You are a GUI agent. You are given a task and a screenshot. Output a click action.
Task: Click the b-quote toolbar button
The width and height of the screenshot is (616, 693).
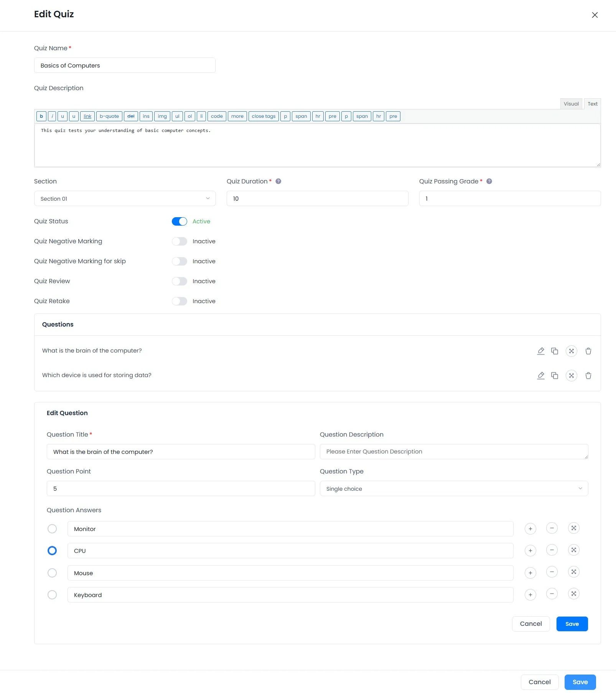pos(109,116)
